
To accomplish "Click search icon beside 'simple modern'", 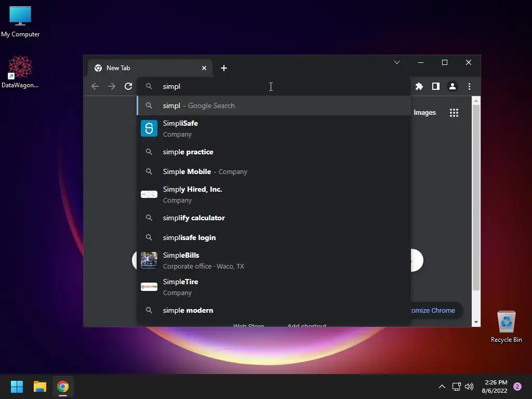I will [x=149, y=310].
